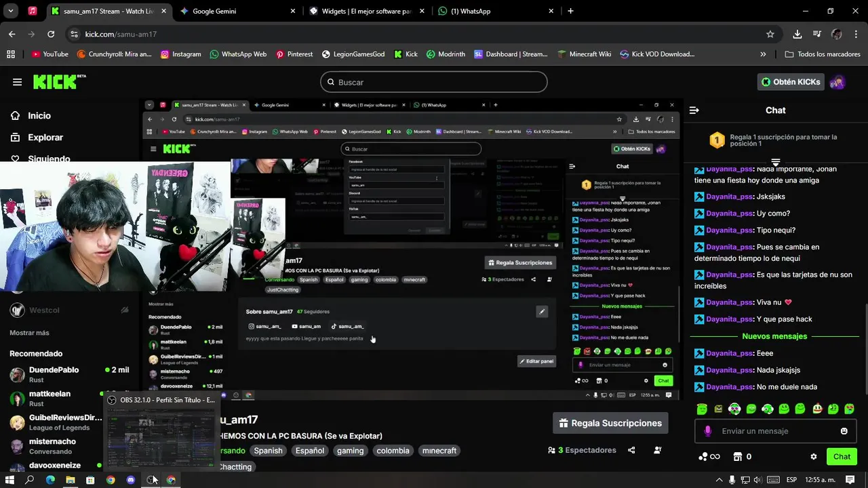
Task: Open the Minecraft Wiki bookmark
Action: pos(584,54)
